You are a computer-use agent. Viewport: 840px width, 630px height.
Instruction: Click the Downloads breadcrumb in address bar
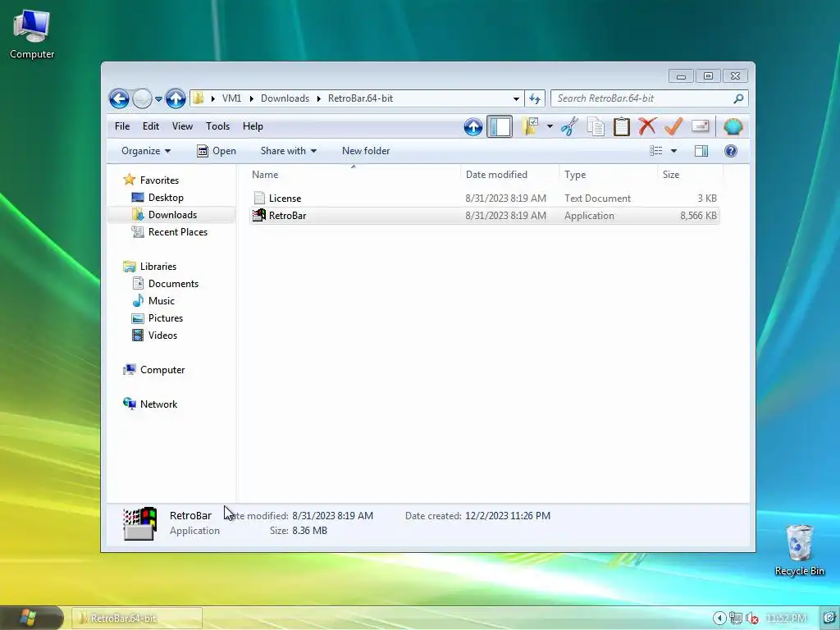[285, 98]
